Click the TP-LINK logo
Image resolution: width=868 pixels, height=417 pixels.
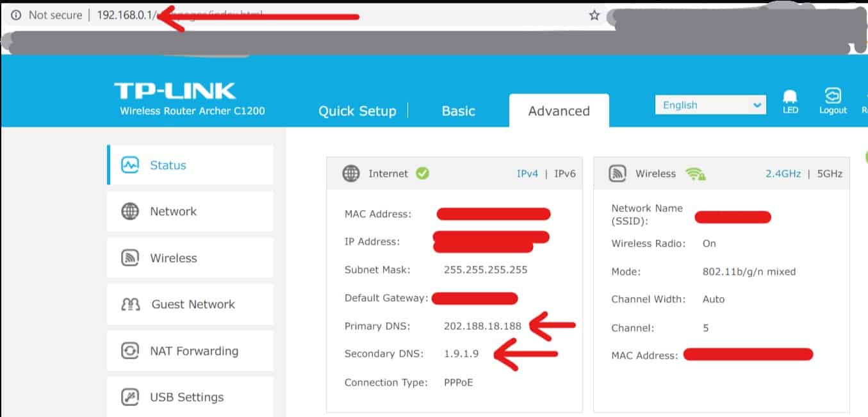pyautogui.click(x=175, y=90)
